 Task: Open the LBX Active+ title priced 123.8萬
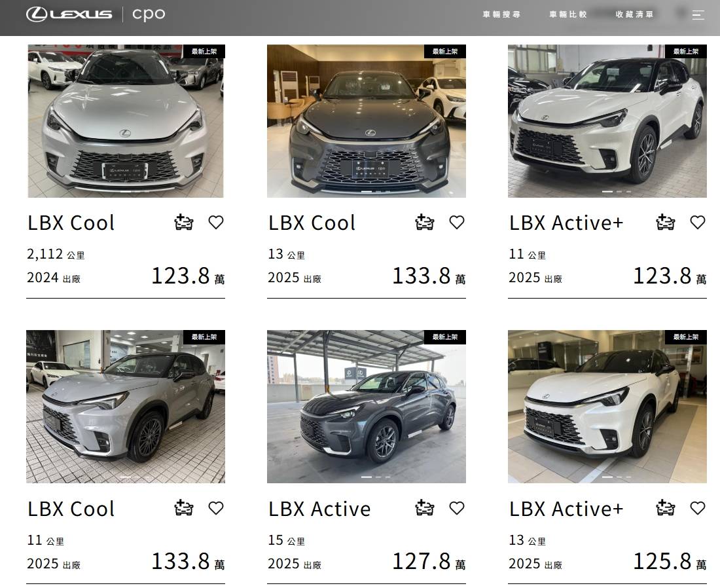click(566, 223)
